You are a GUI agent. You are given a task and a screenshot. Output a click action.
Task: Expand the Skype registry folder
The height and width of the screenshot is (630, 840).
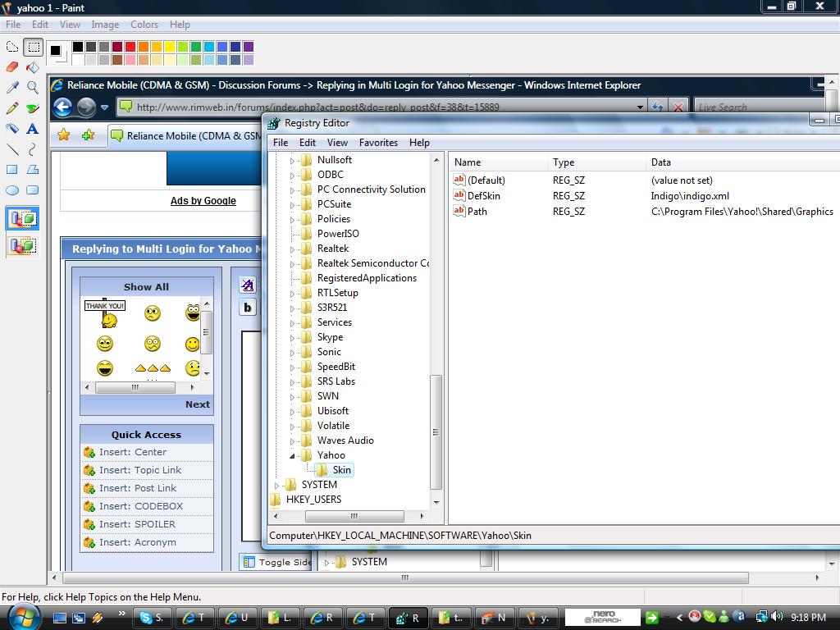293,337
